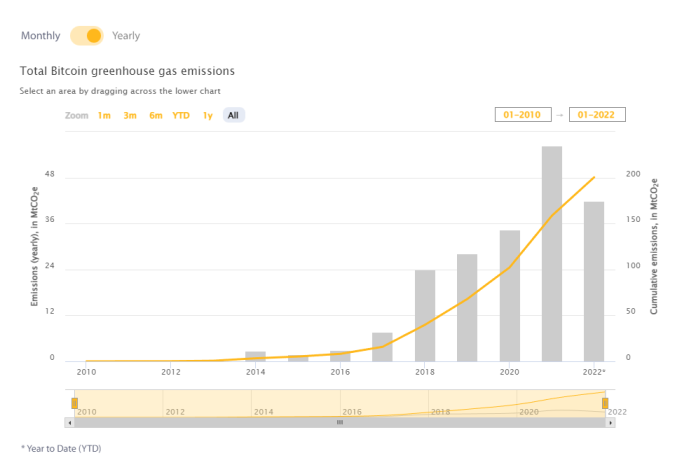
Task: Click 2014 in the navigator chart
Action: coord(264,412)
